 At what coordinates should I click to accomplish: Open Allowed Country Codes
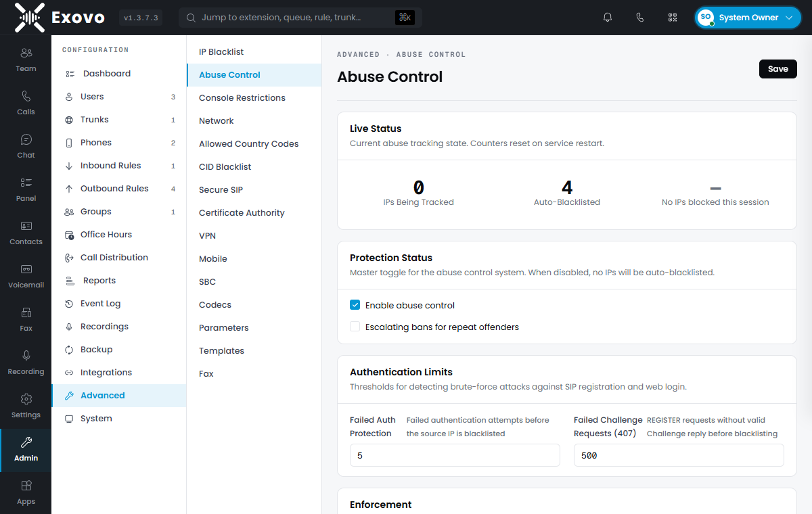(254, 144)
